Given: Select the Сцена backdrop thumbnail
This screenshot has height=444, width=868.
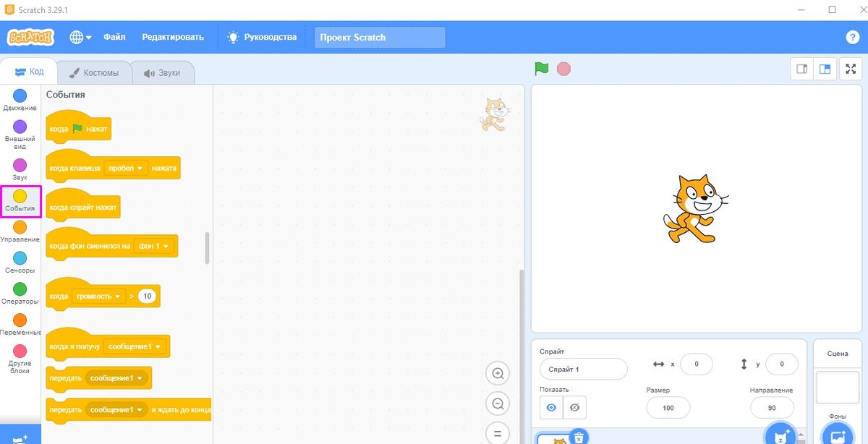Looking at the screenshot, I should (838, 388).
